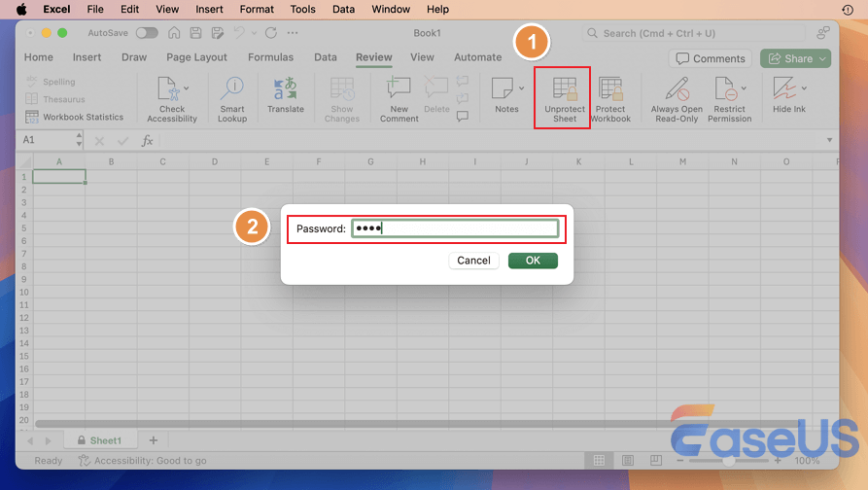Click the Save icon in title bar
The image size is (868, 490).
click(195, 33)
